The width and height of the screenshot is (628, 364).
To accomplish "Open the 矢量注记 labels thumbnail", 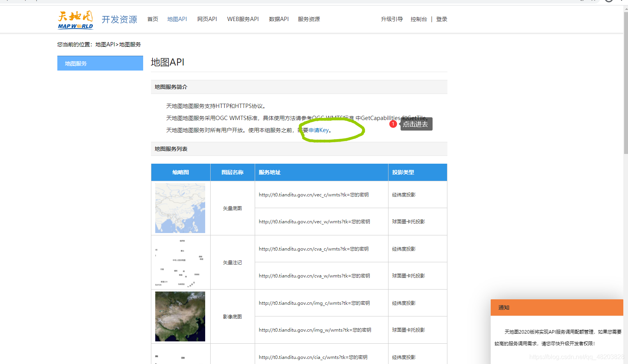I will 180,262.
